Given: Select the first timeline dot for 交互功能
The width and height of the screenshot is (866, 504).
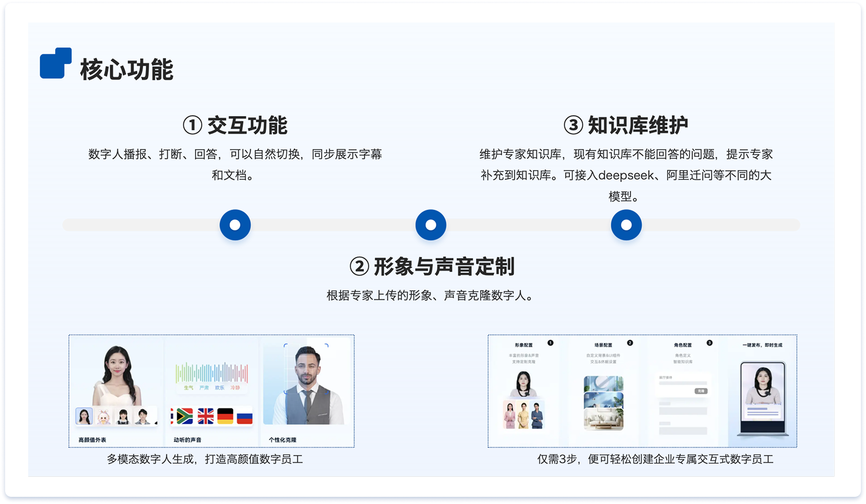Looking at the screenshot, I should 235,225.
